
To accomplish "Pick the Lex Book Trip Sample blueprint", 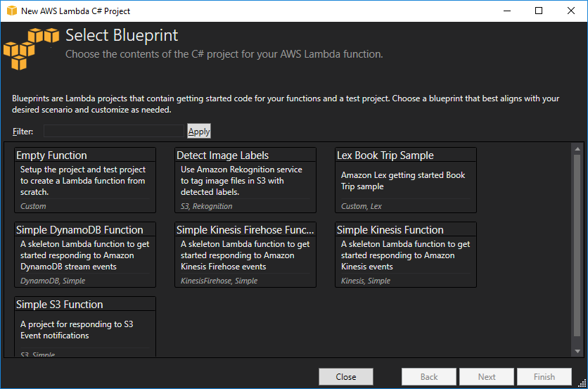I will point(406,179).
